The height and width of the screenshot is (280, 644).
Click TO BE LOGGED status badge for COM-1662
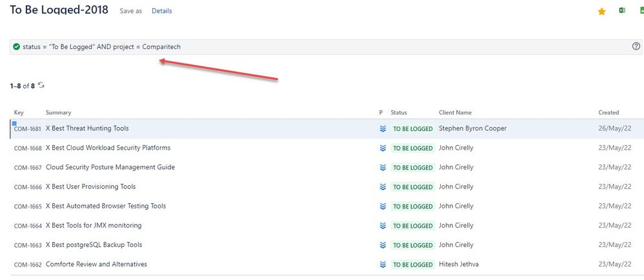[413, 265]
